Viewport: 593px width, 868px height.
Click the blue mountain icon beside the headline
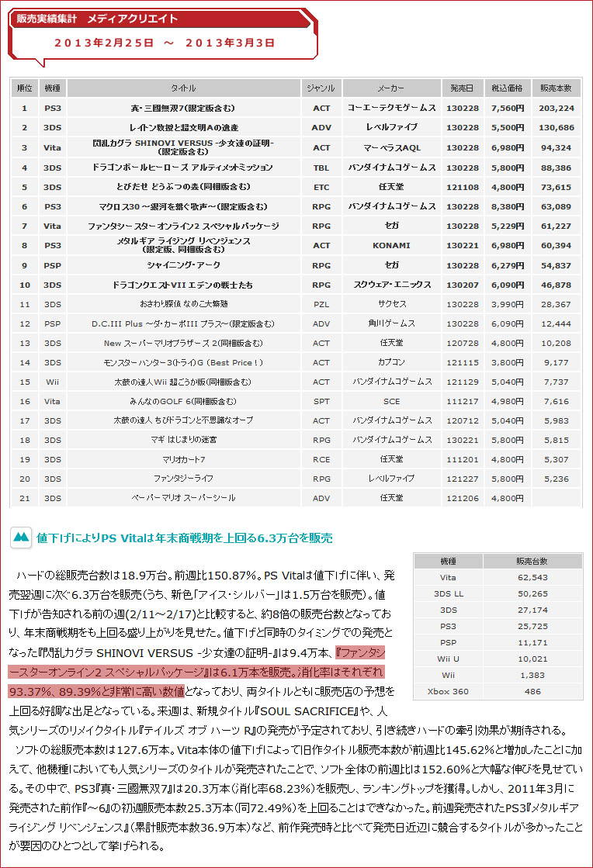(21, 538)
